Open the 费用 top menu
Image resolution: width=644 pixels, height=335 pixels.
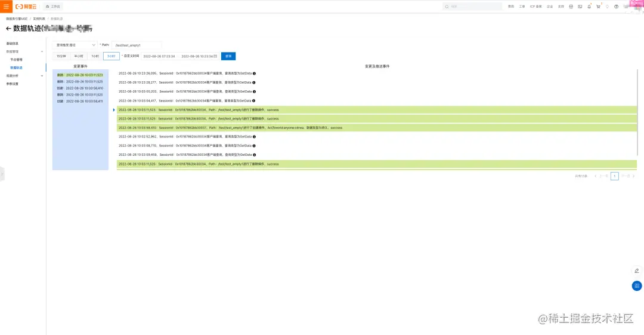[x=511, y=7]
